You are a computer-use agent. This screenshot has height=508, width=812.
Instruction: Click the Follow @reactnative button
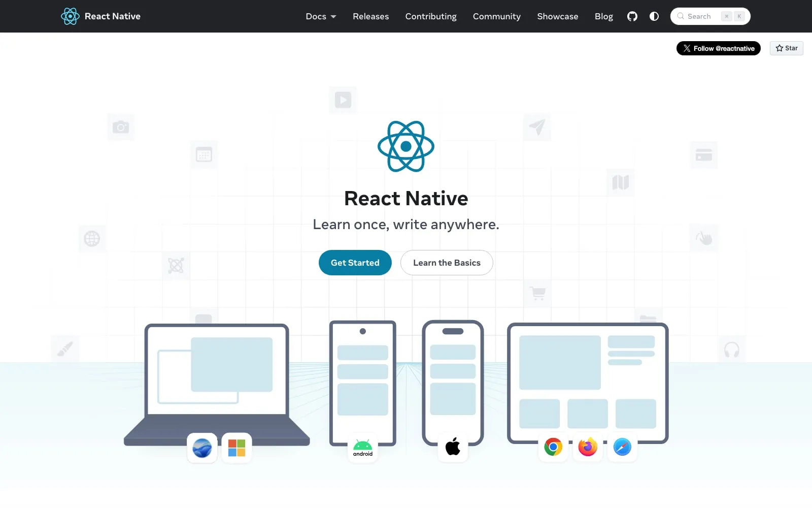[x=718, y=48]
